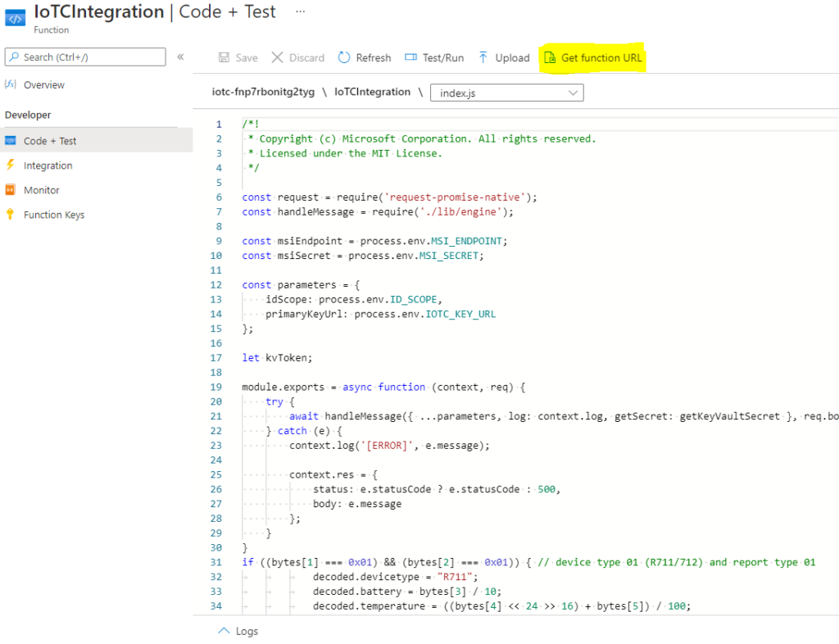The width and height of the screenshot is (839, 644).
Task: Open the more options ellipsis in title
Action: (300, 11)
